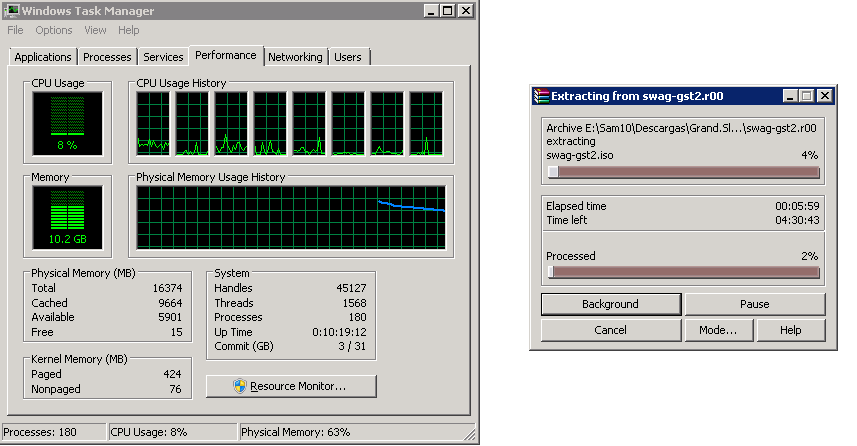
Task: Click the WinRAR books icon in title bar
Action: (541, 96)
